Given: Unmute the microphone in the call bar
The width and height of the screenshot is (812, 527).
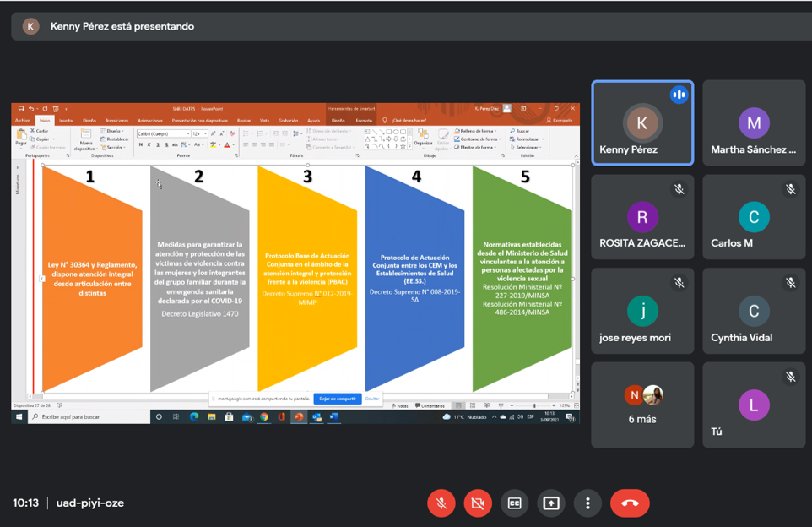Looking at the screenshot, I should pos(441,503).
